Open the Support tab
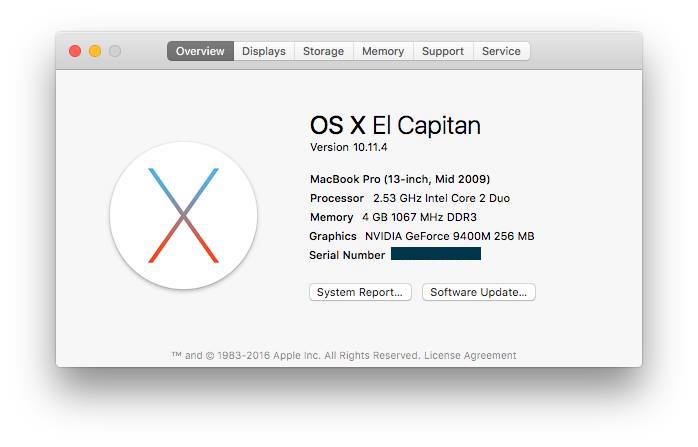 pyautogui.click(x=443, y=51)
